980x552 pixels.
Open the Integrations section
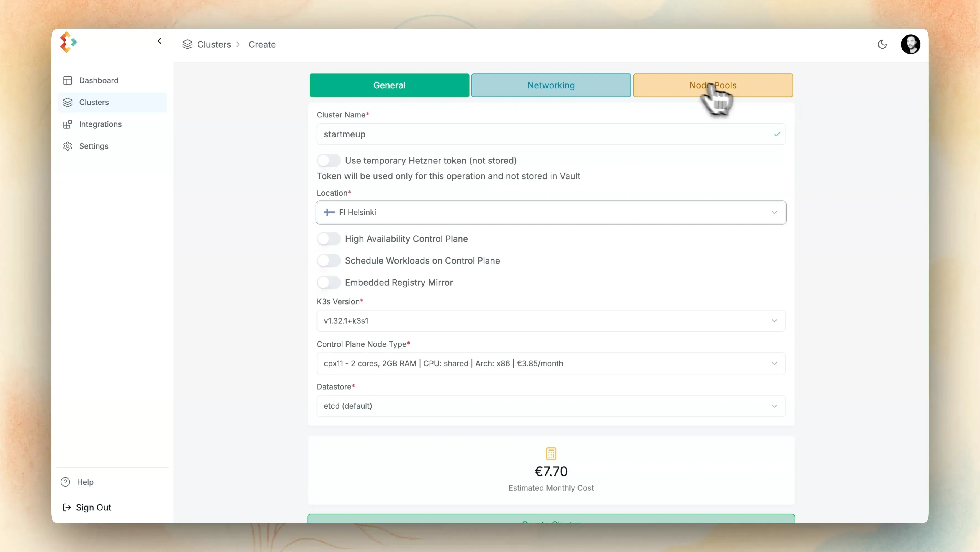(100, 124)
